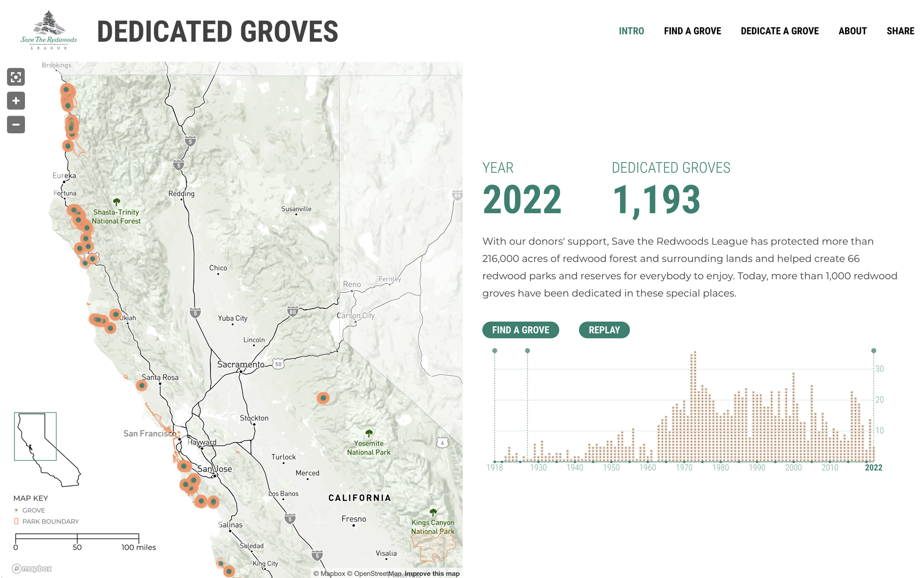Image resolution: width=924 pixels, height=578 pixels.
Task: Click the Yosemite National Park tree icon
Action: (x=369, y=433)
